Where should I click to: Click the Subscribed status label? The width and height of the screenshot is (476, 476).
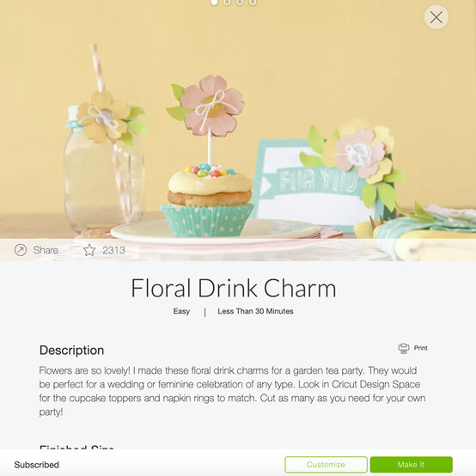click(37, 465)
